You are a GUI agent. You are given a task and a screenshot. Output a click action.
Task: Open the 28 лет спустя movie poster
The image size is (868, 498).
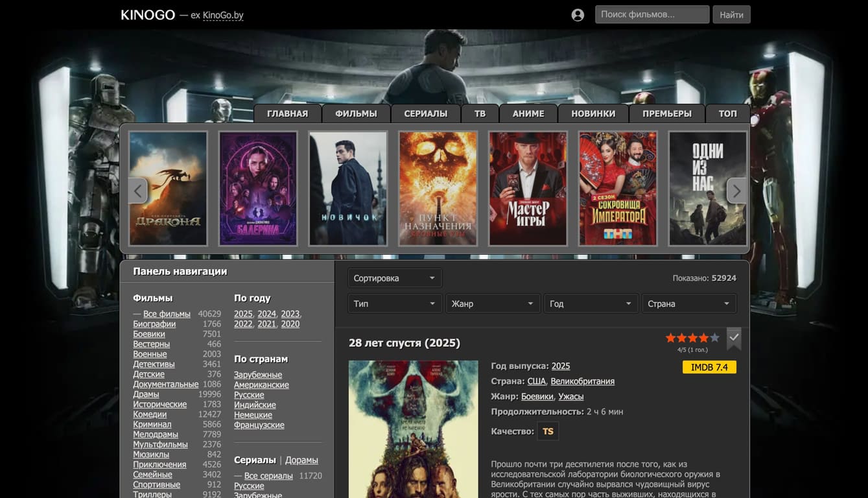(x=414, y=429)
